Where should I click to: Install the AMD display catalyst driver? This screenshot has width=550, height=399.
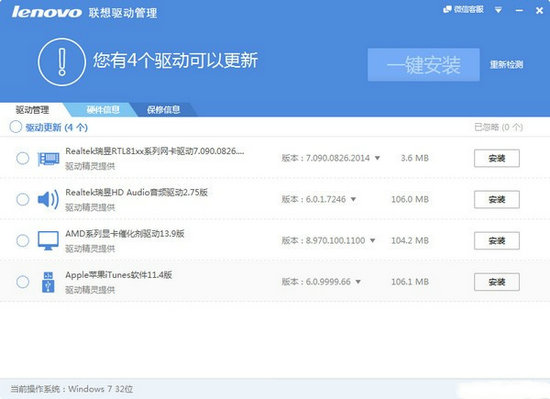(x=497, y=241)
